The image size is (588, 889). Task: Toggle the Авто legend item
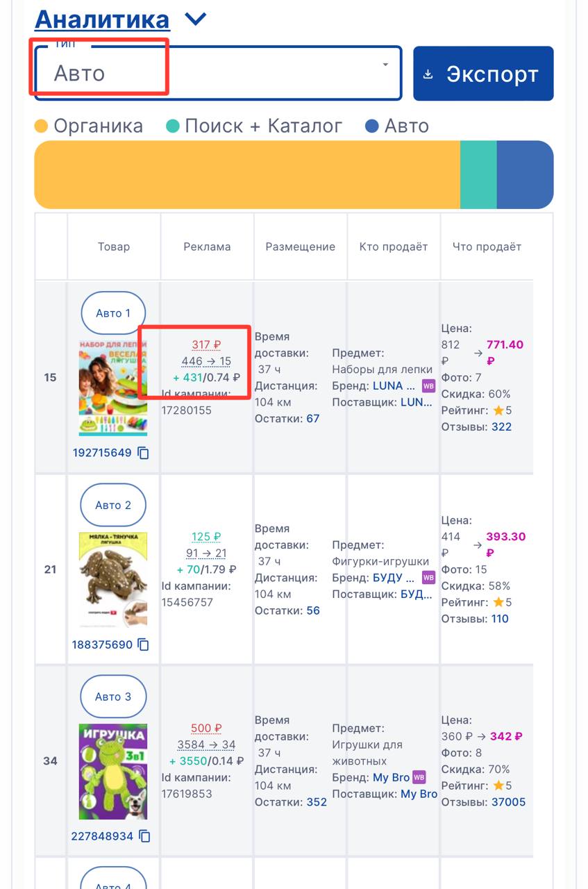(x=397, y=126)
